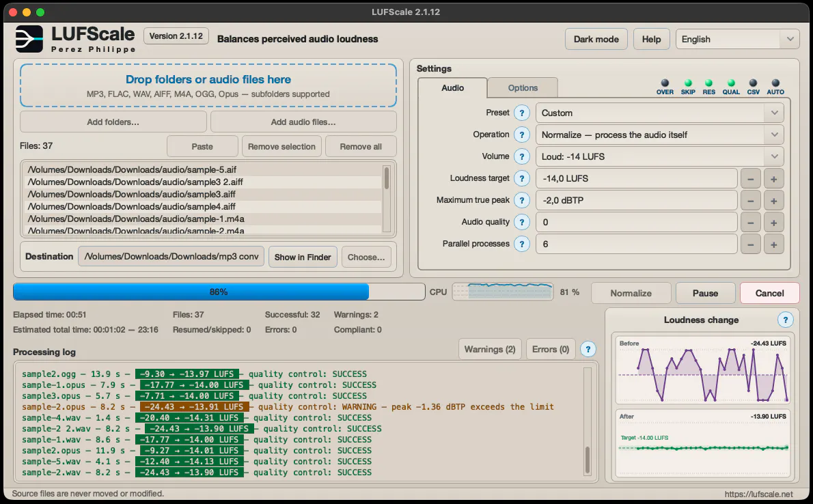Screen dimensions: 813x504
Task: Click Add audio files…
Action: click(303, 122)
